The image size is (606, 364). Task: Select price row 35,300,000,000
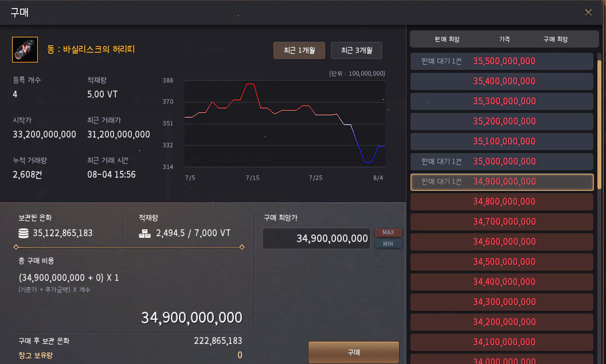pos(502,101)
